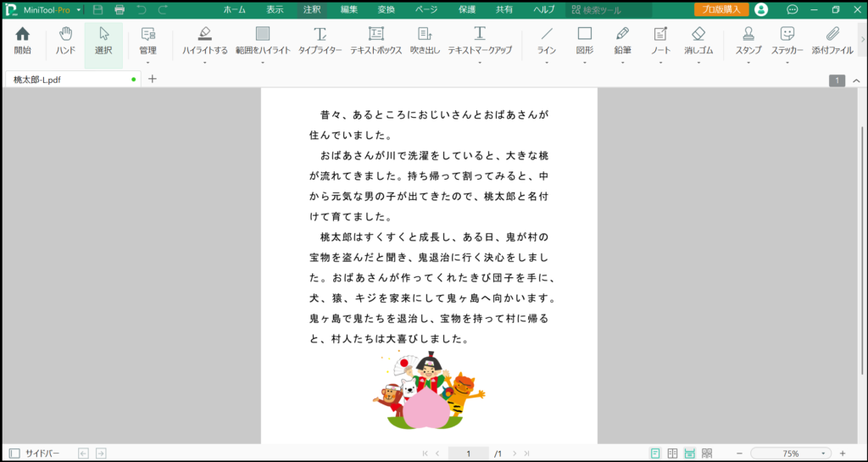
Task: Expand the 図形 shapes dropdown arrow
Action: [585, 63]
